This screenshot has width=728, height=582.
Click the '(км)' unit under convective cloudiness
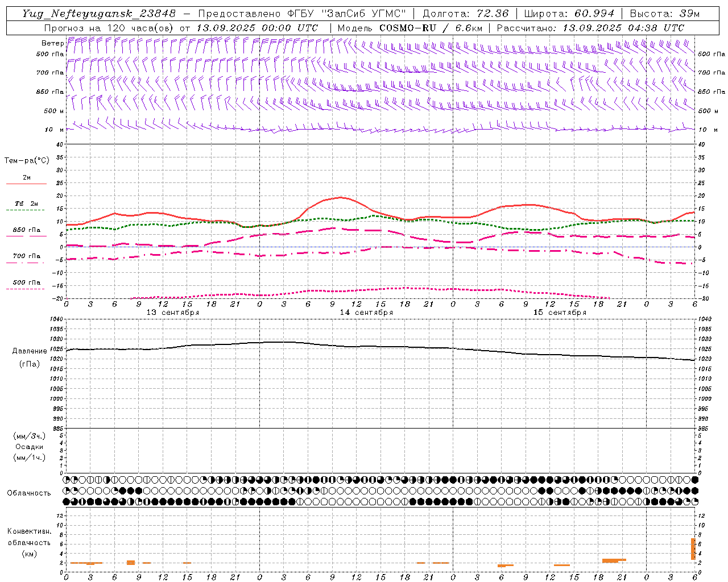click(30, 554)
